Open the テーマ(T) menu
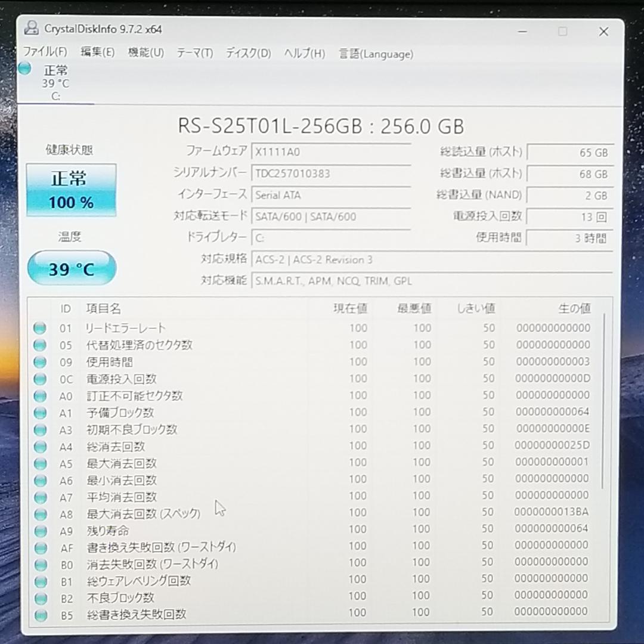This screenshot has height=644, width=644. (194, 54)
